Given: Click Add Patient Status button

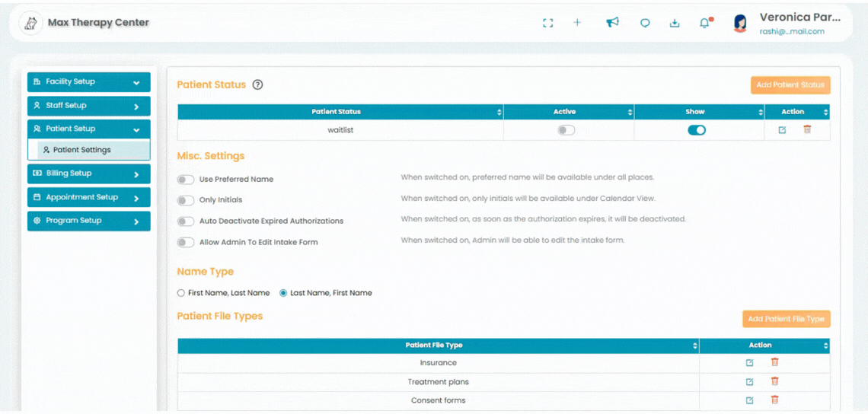Looking at the screenshot, I should point(790,85).
